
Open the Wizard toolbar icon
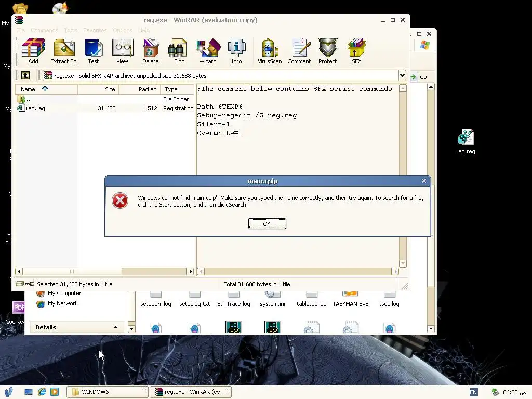tap(208, 51)
